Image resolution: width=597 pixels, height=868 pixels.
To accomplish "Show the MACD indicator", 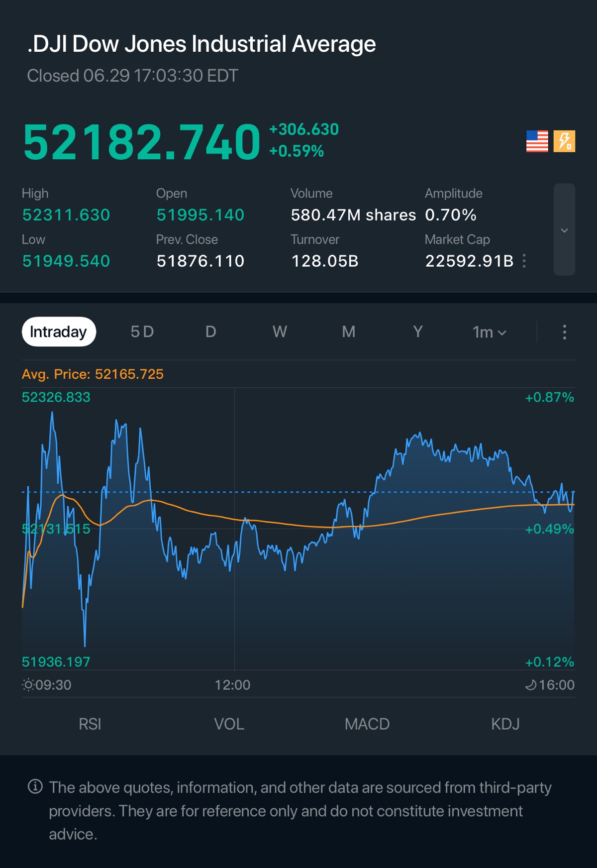I will click(x=367, y=724).
